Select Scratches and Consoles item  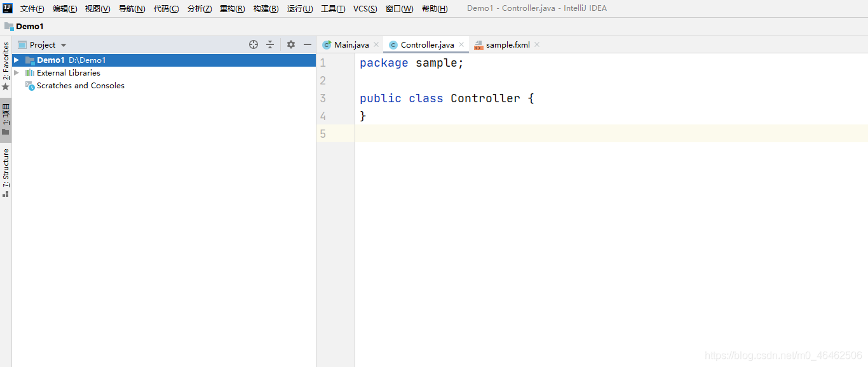point(80,86)
